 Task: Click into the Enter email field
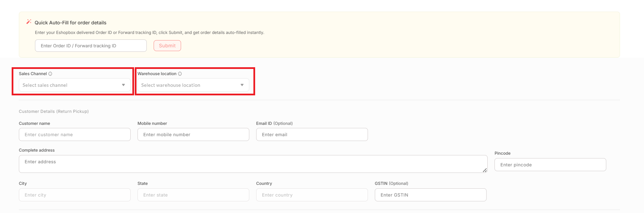[x=312, y=134]
